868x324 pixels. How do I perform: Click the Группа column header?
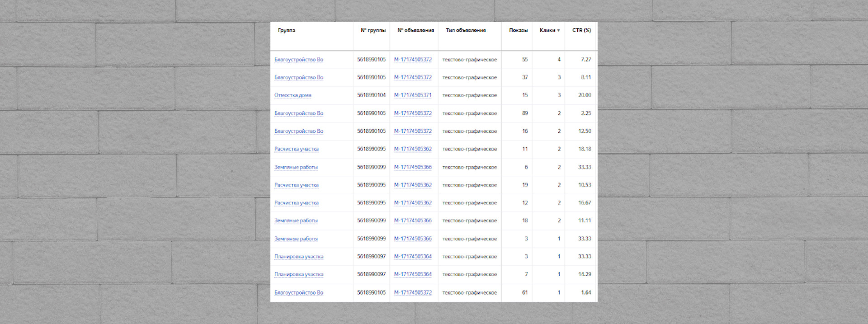[286, 30]
